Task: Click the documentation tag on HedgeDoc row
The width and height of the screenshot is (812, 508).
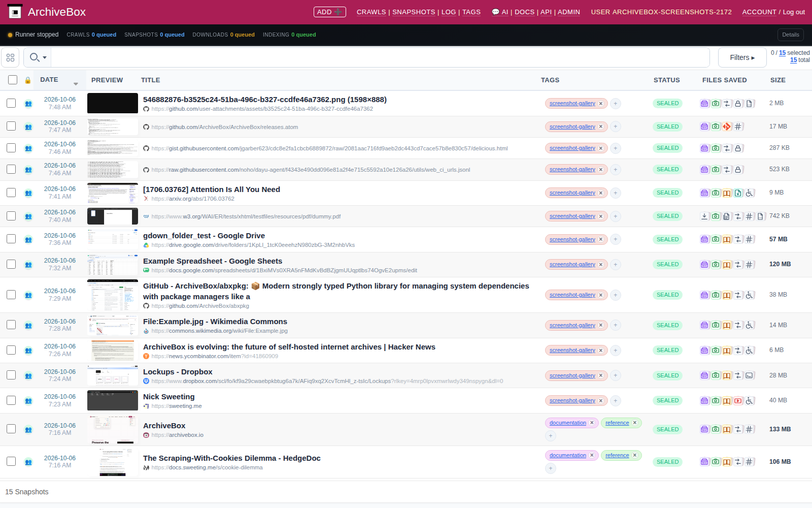Action: pyautogui.click(x=567, y=455)
